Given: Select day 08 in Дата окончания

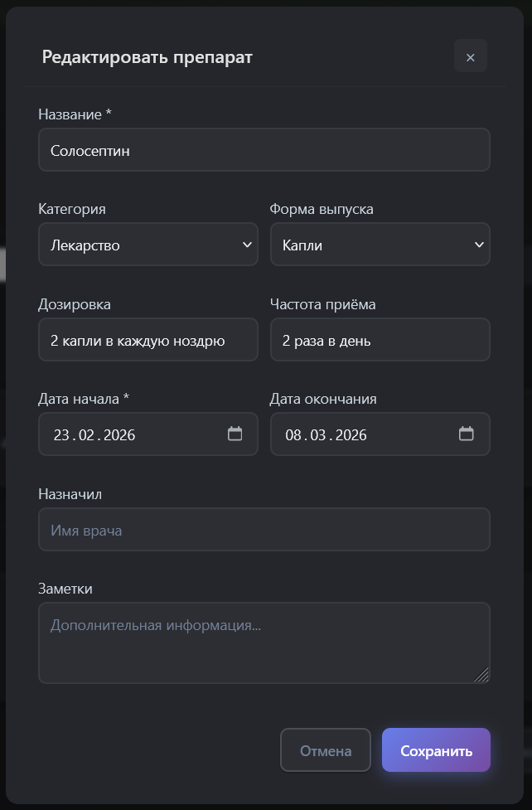Looking at the screenshot, I should pyautogui.click(x=293, y=435).
